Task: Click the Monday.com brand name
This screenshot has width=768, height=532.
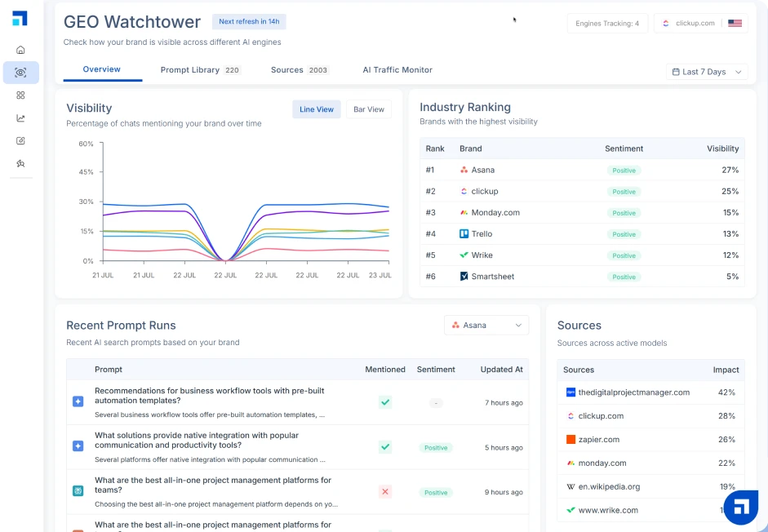Action: pos(495,213)
